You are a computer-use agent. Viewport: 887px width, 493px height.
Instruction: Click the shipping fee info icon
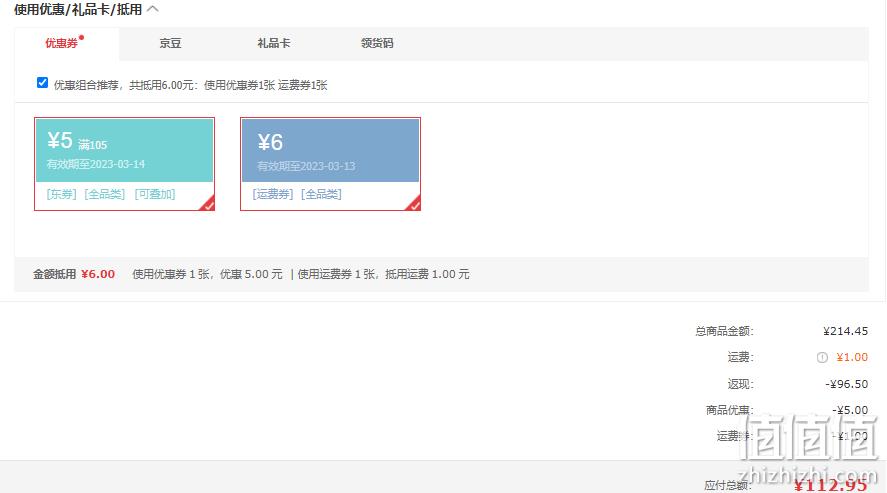coord(822,357)
